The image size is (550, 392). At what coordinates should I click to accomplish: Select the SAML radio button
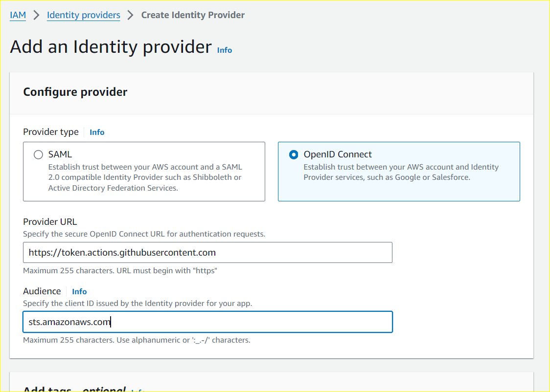coord(38,154)
